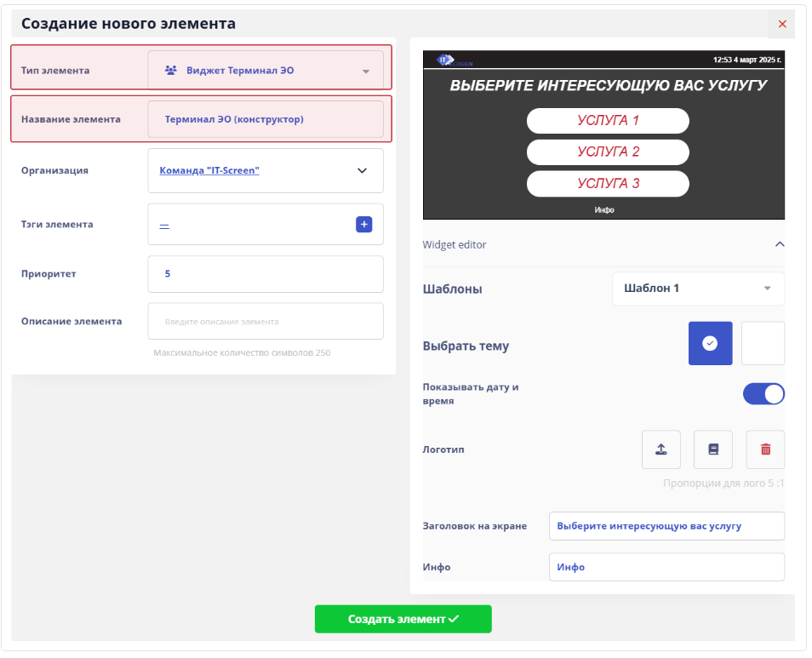Open the Тип элемента dropdown
Image resolution: width=812 pixels, height=658 pixels.
(366, 72)
